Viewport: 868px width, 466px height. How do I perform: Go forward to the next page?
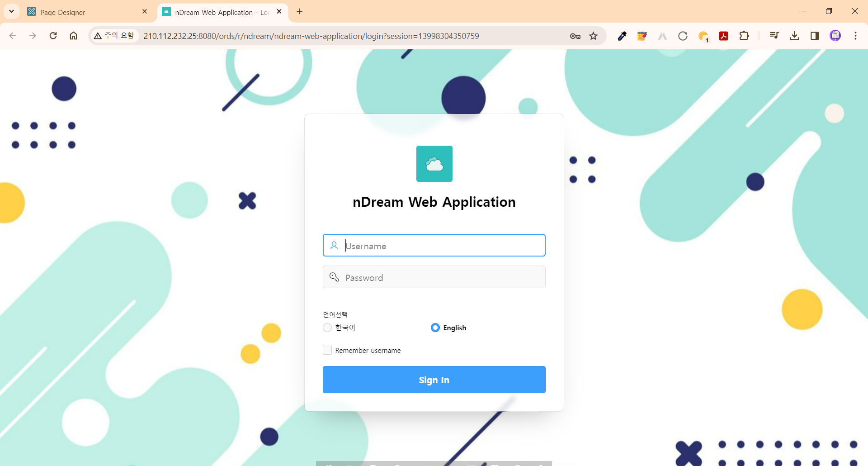[x=33, y=36]
